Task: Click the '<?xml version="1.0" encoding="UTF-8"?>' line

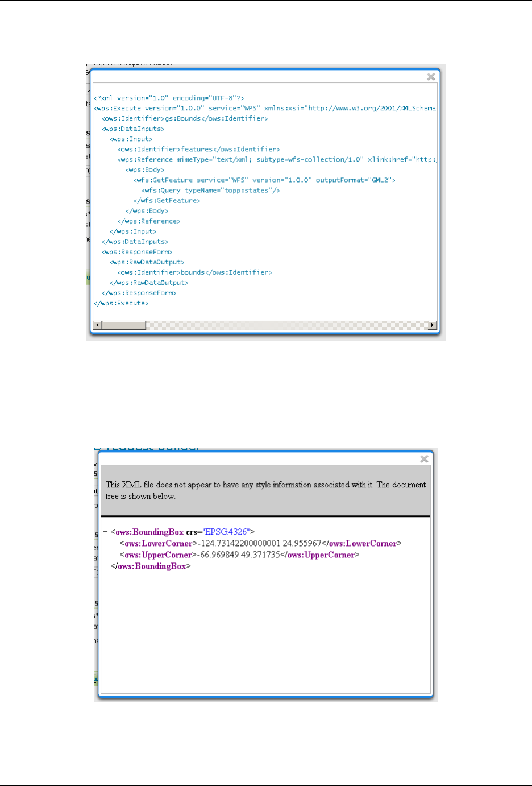Action: click(169, 98)
